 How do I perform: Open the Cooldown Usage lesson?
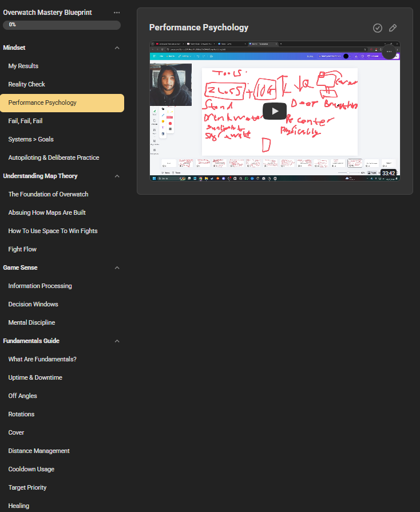click(x=62, y=469)
